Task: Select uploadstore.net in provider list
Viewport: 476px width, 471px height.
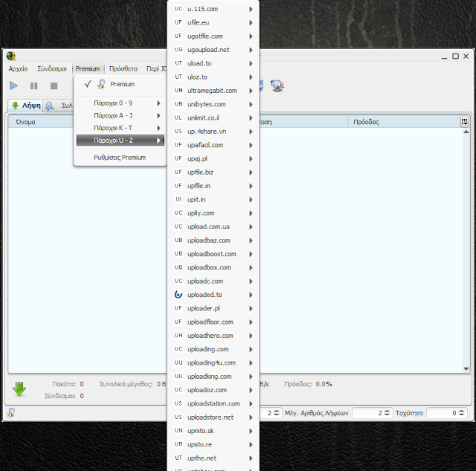Action: pyautogui.click(x=213, y=417)
